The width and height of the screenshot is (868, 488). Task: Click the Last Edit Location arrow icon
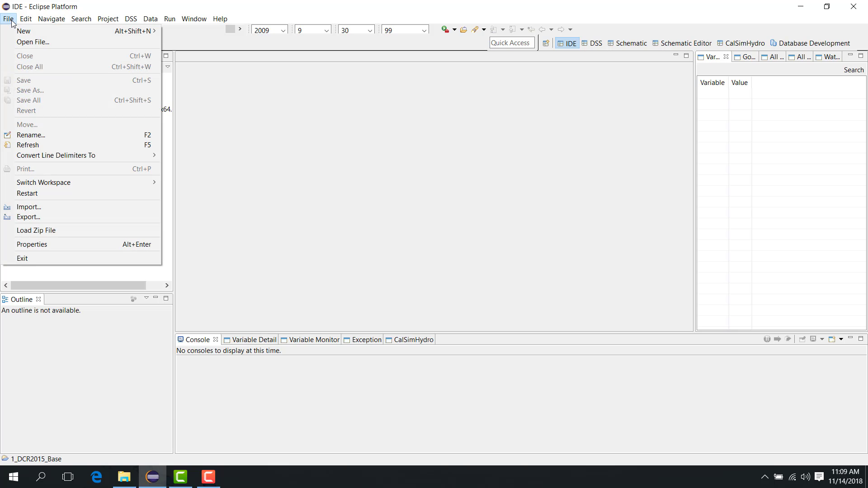531,29
